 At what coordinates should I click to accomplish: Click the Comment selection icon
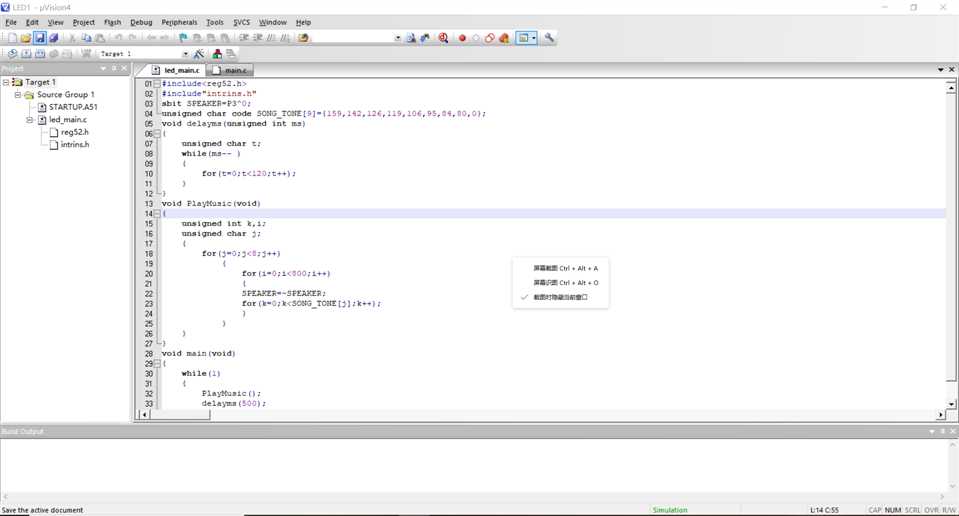(x=271, y=38)
